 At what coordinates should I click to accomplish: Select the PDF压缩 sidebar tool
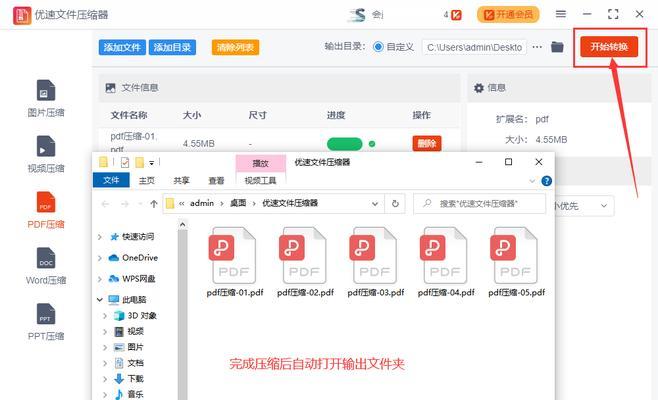(46, 210)
